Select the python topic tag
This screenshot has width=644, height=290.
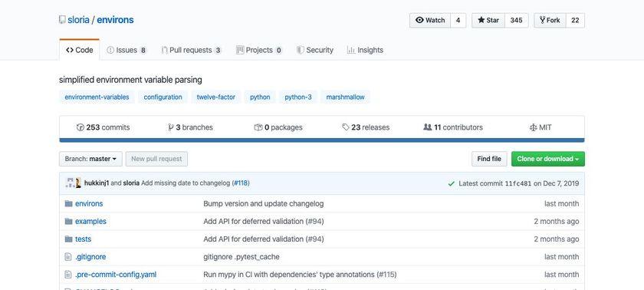coord(260,97)
